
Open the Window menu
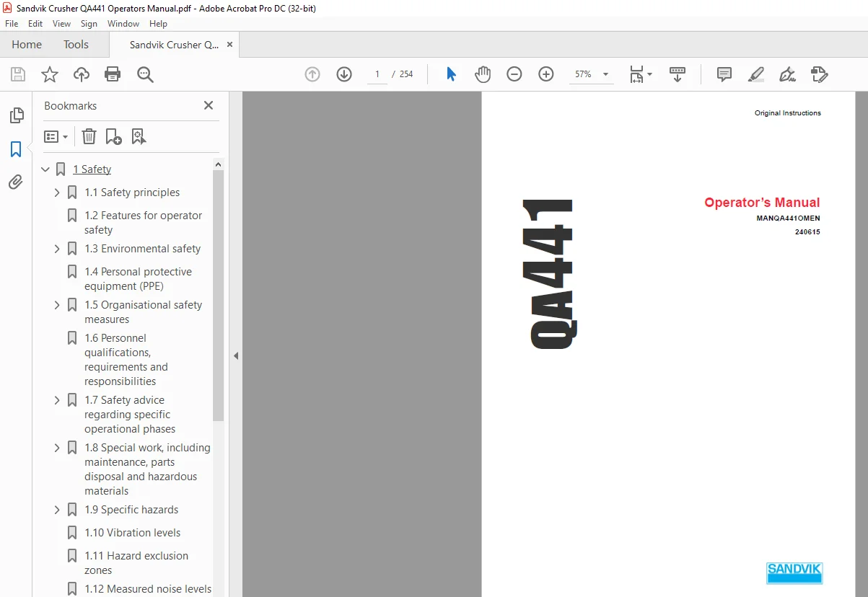coord(123,24)
